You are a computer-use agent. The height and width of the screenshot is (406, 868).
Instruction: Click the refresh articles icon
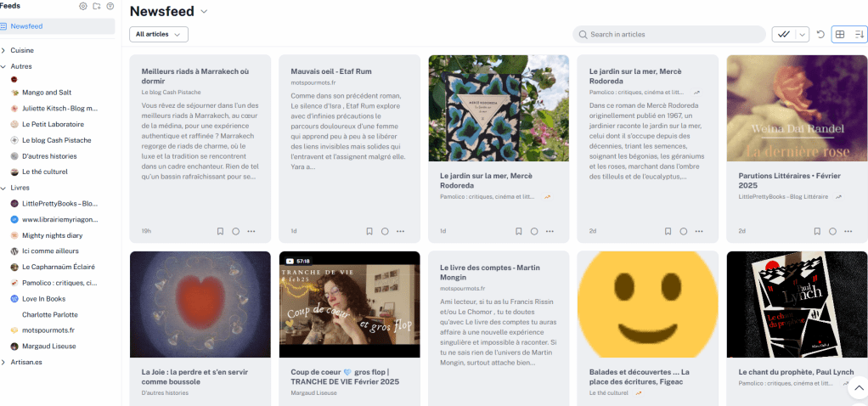point(820,34)
